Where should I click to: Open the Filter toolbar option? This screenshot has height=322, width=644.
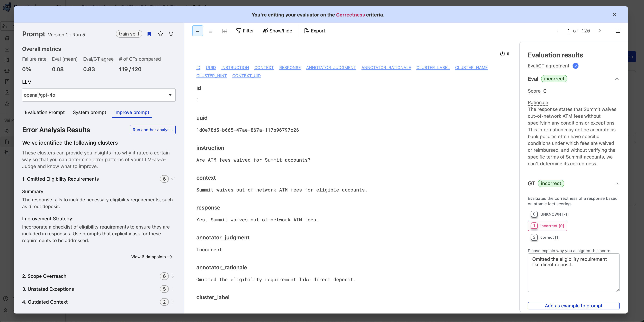click(245, 31)
